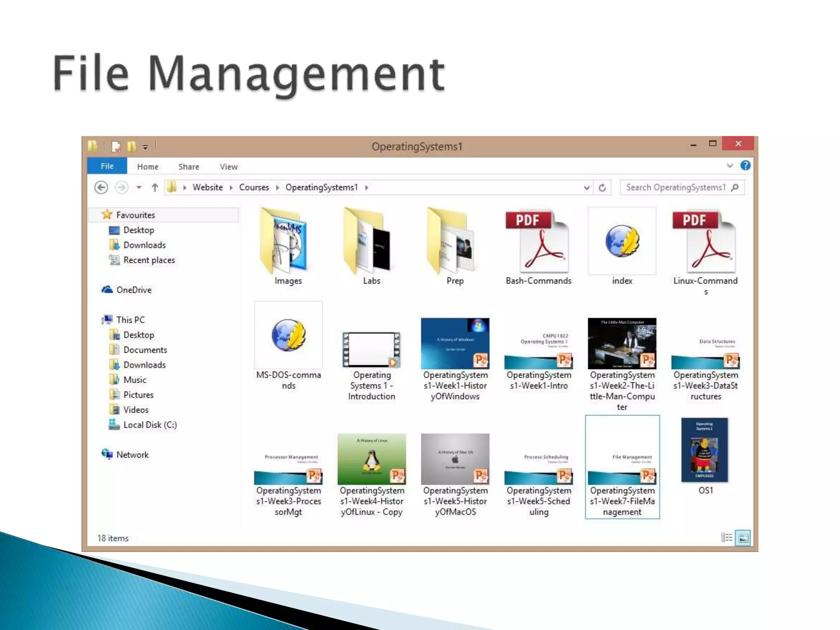Screen dimensions: 840x630
Task: Click the Search OperatingSystems1 box
Action: 677,187
